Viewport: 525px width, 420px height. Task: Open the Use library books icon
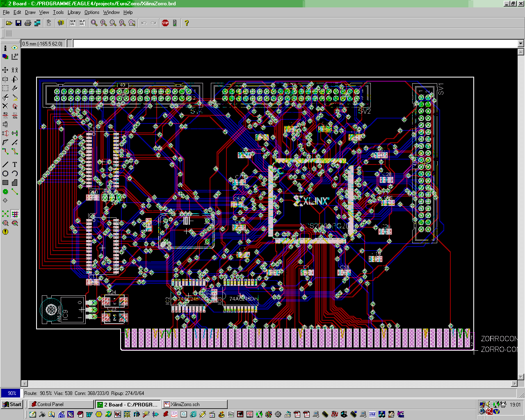pyautogui.click(x=61, y=23)
